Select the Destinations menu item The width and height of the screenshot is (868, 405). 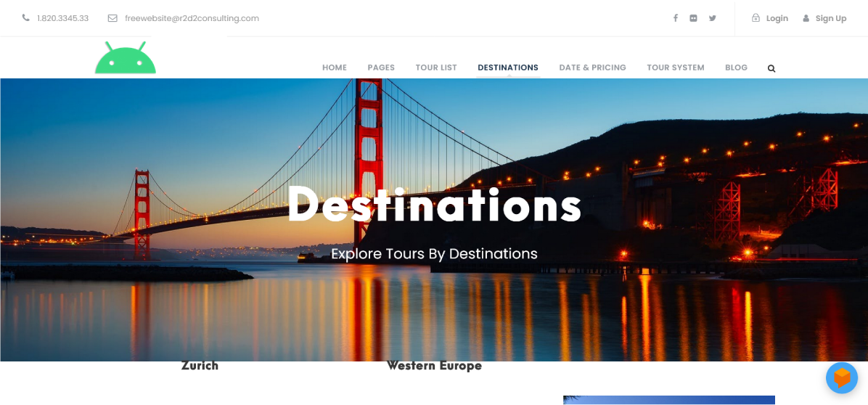click(x=507, y=67)
